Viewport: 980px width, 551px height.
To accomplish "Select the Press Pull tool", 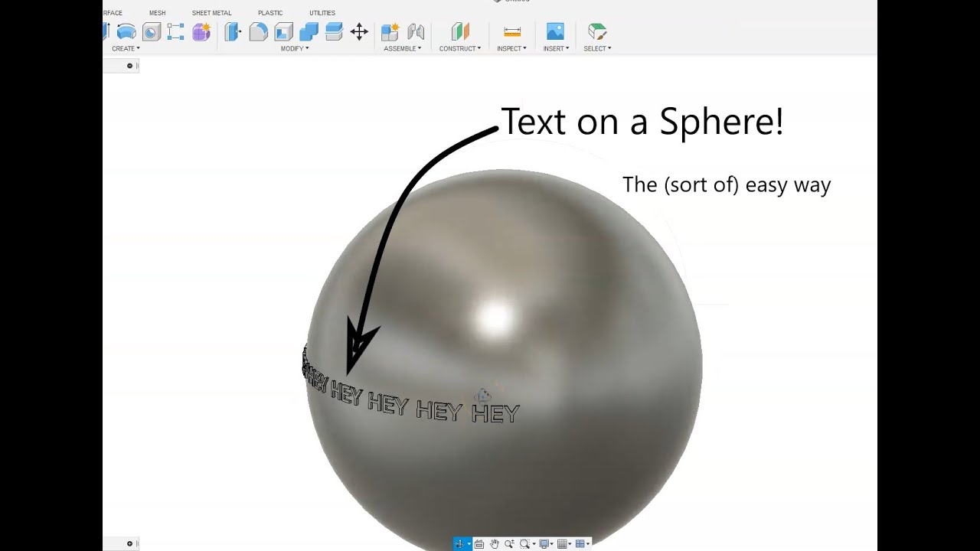I will [233, 31].
